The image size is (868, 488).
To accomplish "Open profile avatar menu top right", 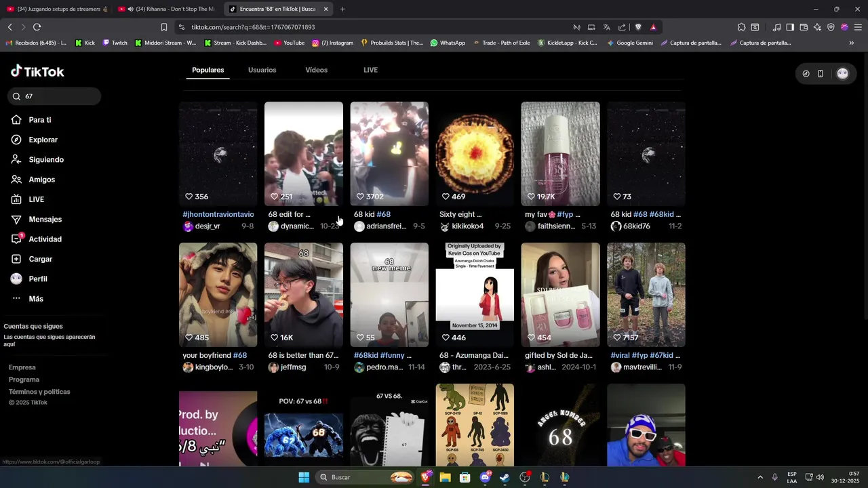I will click(x=842, y=73).
